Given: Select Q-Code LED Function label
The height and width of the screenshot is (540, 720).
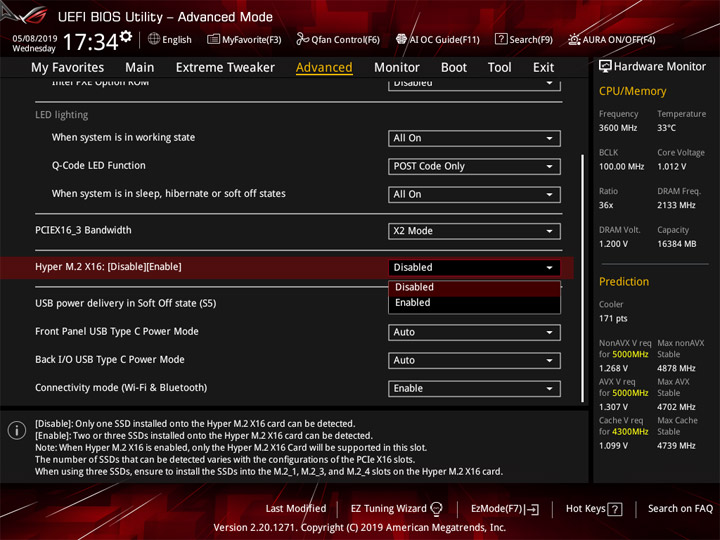Looking at the screenshot, I should click(99, 165).
